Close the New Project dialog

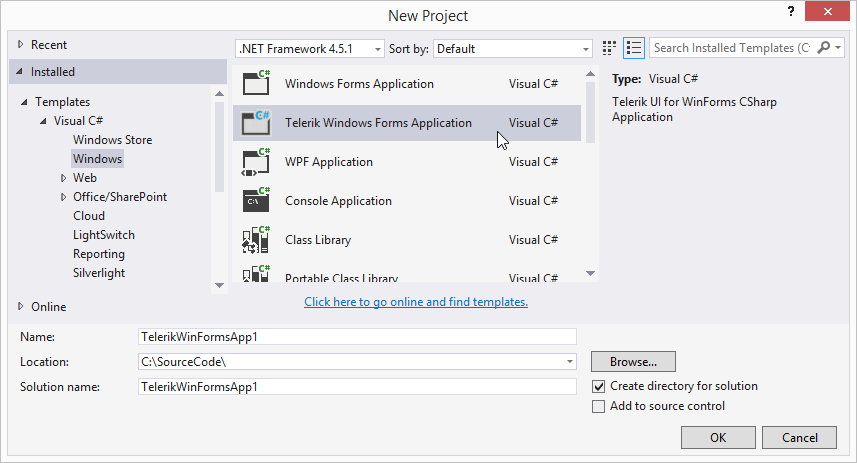point(827,11)
